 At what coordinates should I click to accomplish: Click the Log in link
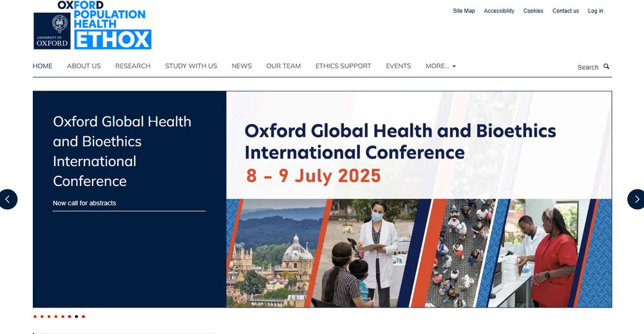point(595,11)
